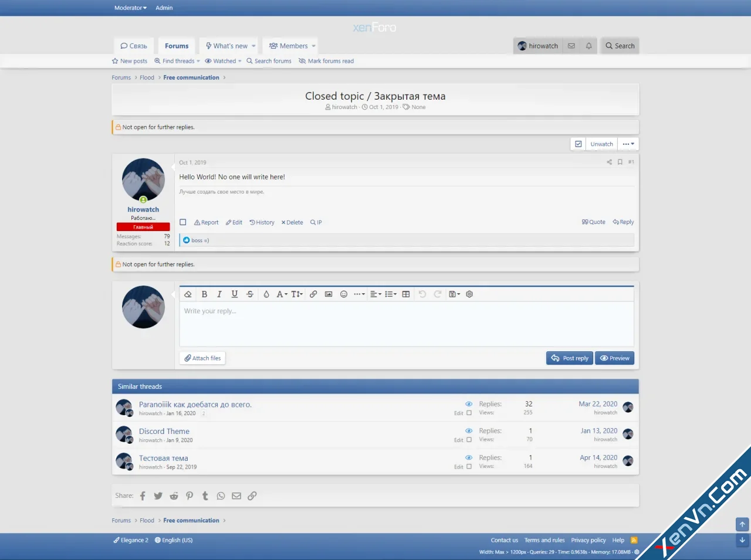Expand the thread moderation dots menu
Viewport: 751px width, 560px height.
628,144
